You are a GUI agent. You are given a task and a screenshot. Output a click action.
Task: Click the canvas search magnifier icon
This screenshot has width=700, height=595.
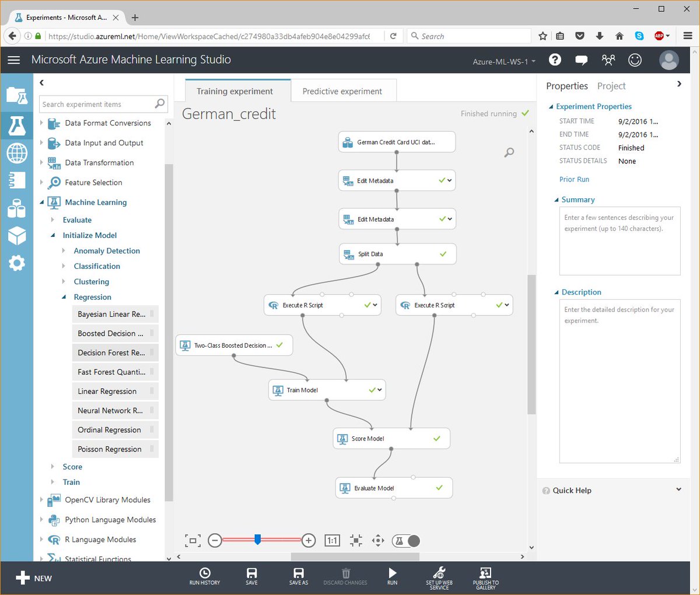(509, 152)
